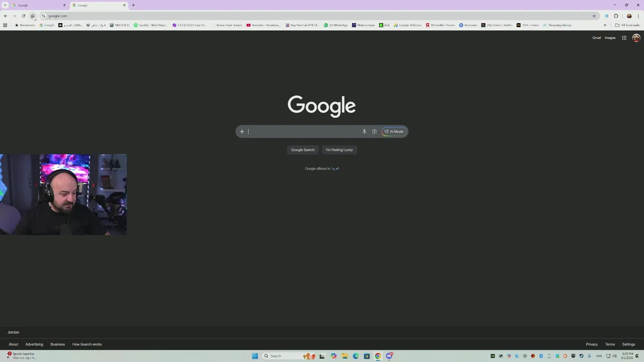Open the WhatsApp bookmark
The width and height of the screenshot is (644, 362).
336,25
